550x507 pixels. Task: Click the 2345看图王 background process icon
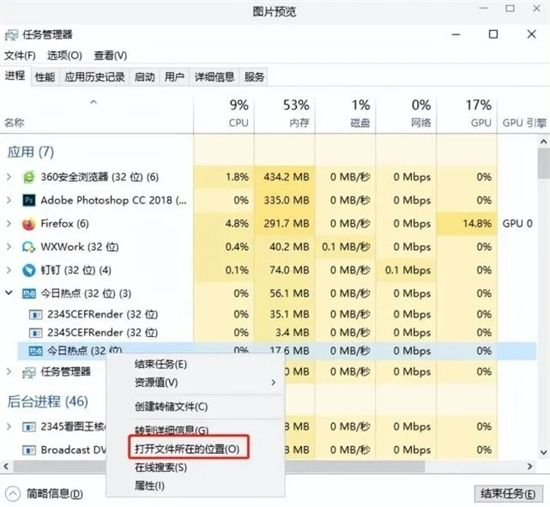29,427
